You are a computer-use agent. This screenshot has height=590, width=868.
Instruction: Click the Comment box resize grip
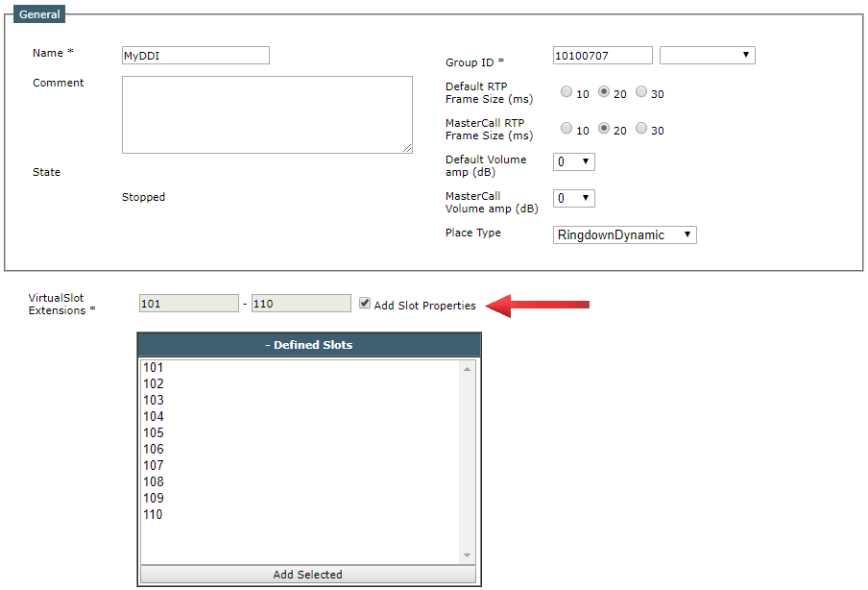[407, 148]
